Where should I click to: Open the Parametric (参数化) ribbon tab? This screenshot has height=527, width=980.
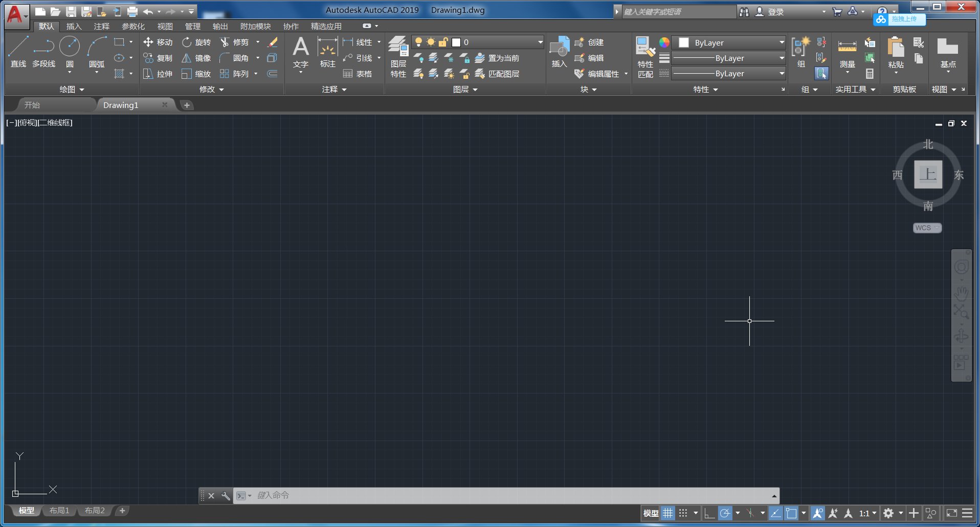133,26
